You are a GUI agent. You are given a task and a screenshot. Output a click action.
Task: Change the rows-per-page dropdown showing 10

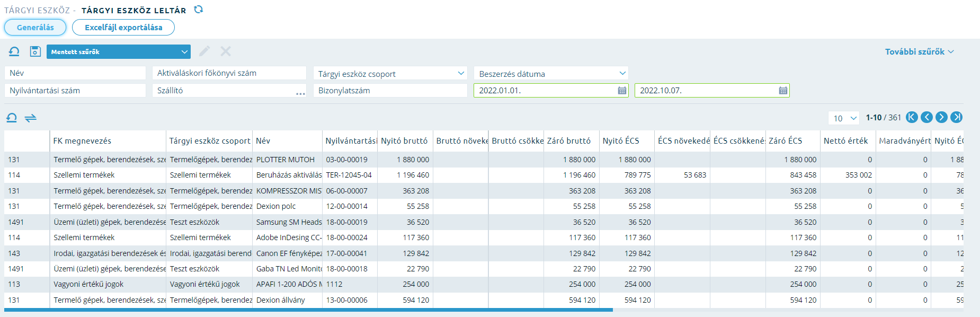click(844, 118)
